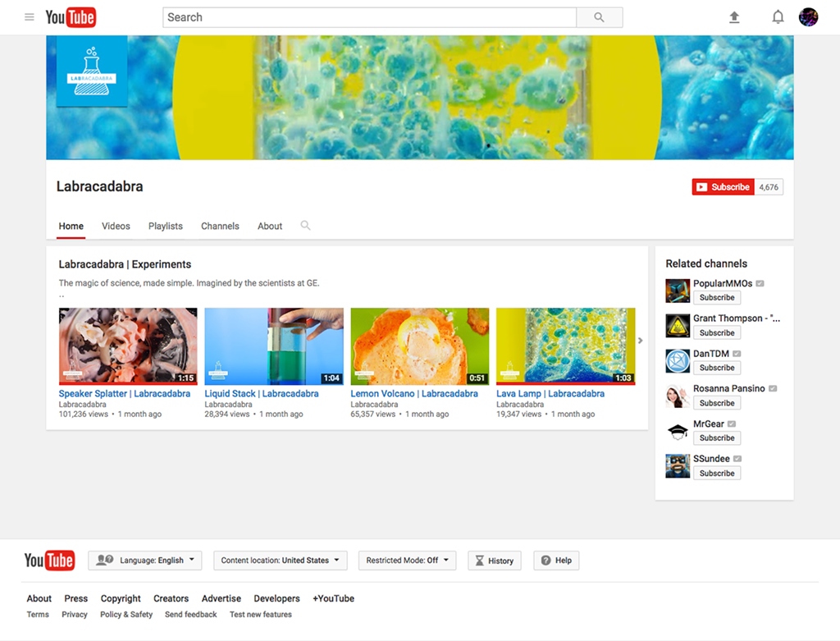Open the footer Advertise link
Image resolution: width=840 pixels, height=641 pixels.
[221, 598]
